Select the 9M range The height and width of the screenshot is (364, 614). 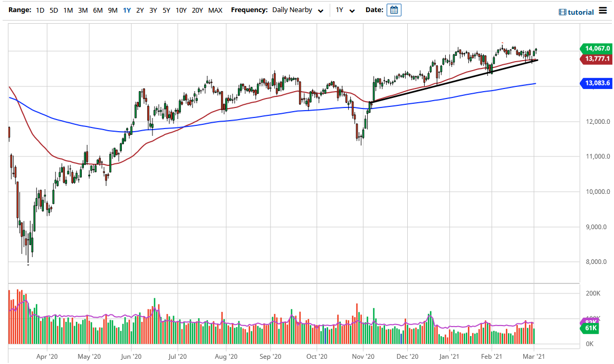[112, 9]
